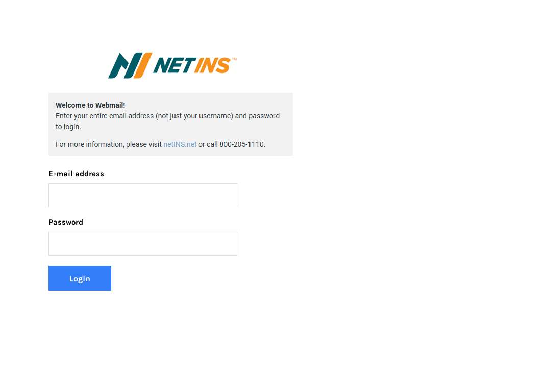Click the "Welcome to Webmail!" heading
The image size is (551, 392).
pos(90,105)
